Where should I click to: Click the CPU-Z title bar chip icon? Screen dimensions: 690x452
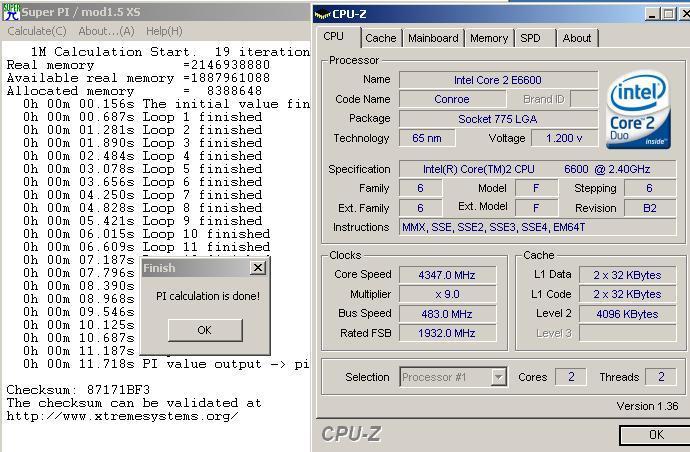(322, 14)
